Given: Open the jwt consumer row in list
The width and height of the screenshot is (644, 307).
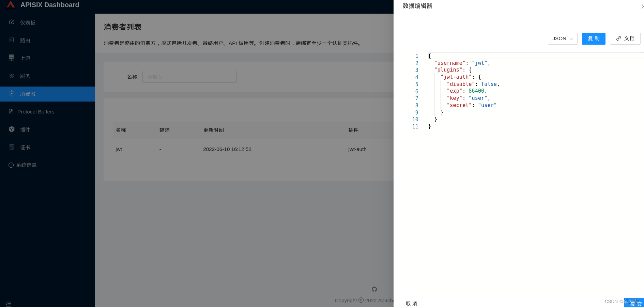Looking at the screenshot, I should tap(119, 149).
